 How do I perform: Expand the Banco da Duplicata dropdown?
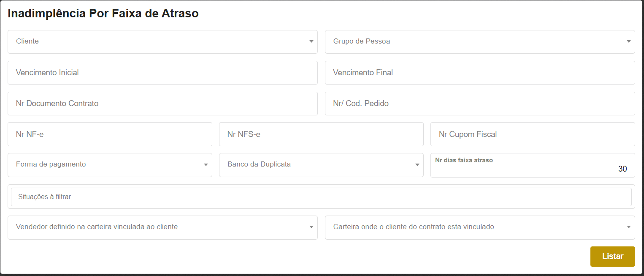click(321, 165)
